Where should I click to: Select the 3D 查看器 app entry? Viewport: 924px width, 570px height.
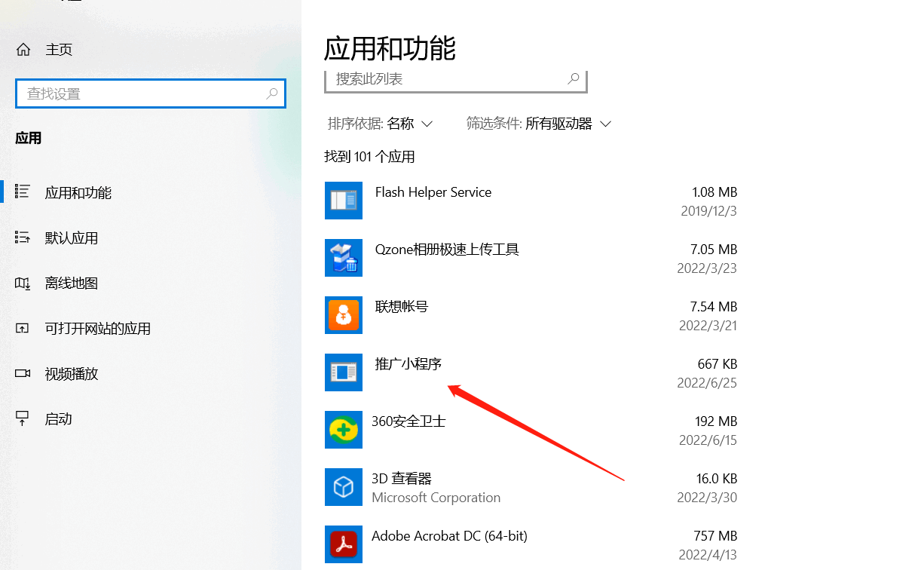[531, 487]
